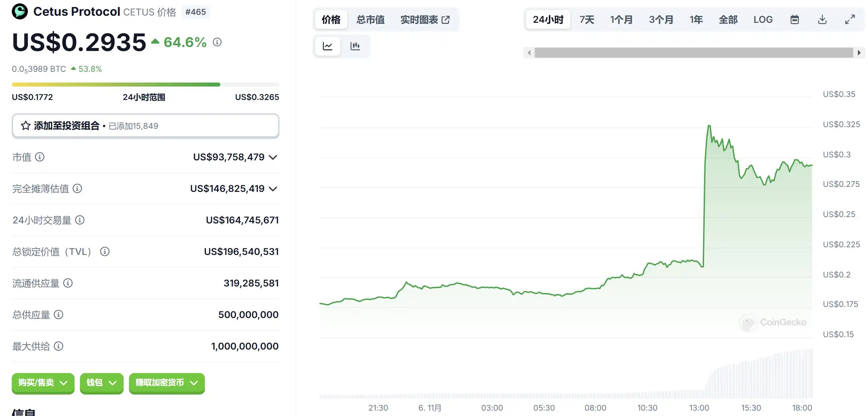Image resolution: width=868 pixels, height=416 pixels.
Task: Click the chart's horizontal range scrollbar
Action: click(693, 53)
